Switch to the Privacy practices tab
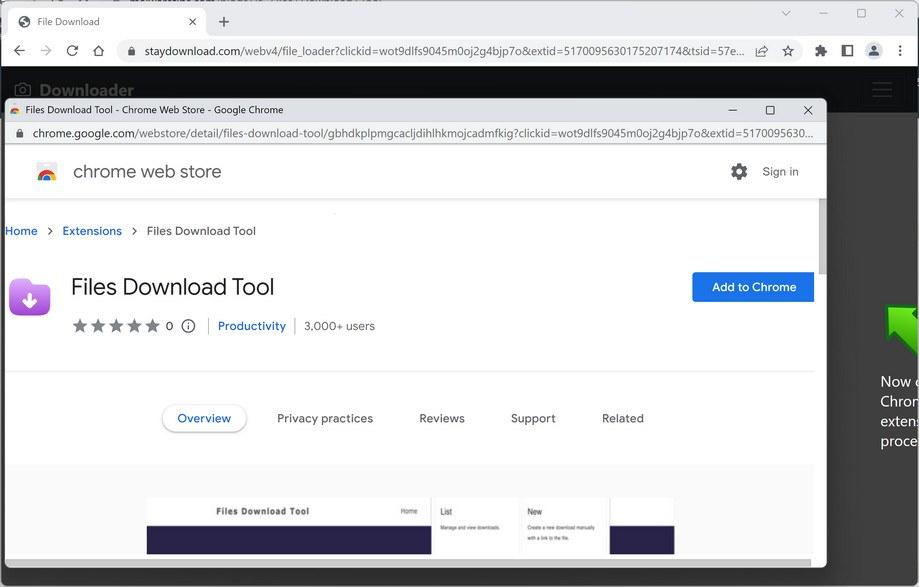Image resolution: width=919 pixels, height=587 pixels. click(325, 418)
